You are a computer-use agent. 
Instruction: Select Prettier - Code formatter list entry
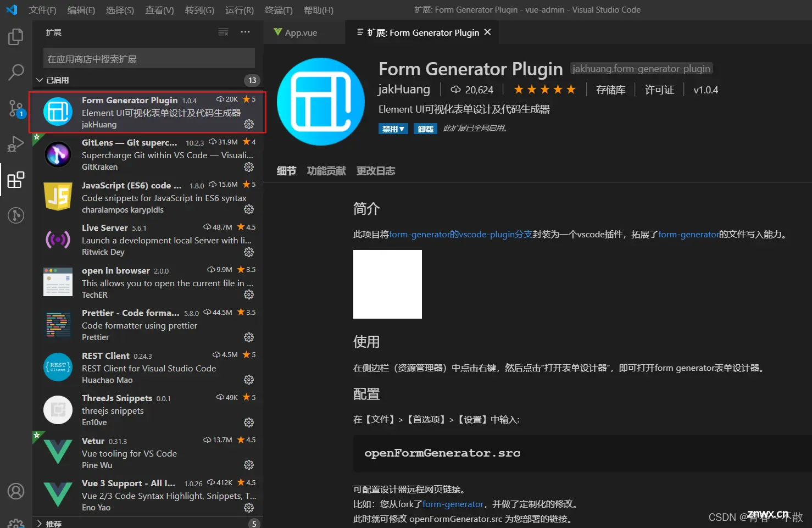click(147, 325)
